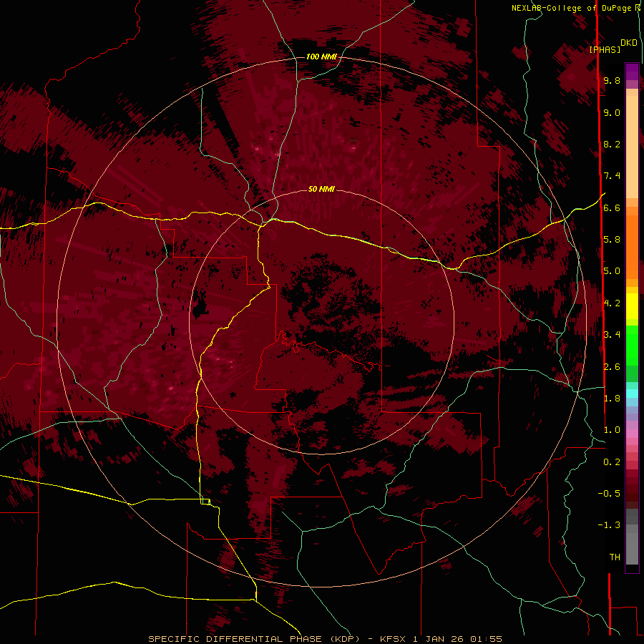Click the orange segment of the color bar

point(632,246)
